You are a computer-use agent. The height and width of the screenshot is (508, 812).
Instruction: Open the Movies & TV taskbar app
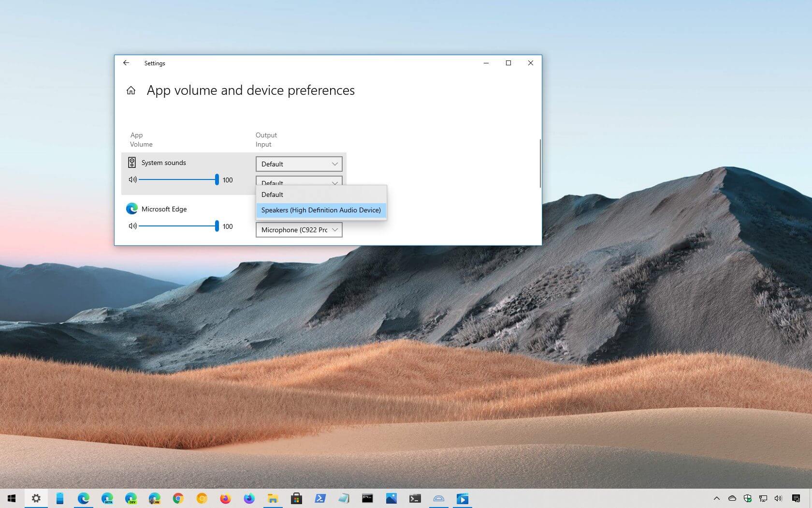tap(462, 498)
